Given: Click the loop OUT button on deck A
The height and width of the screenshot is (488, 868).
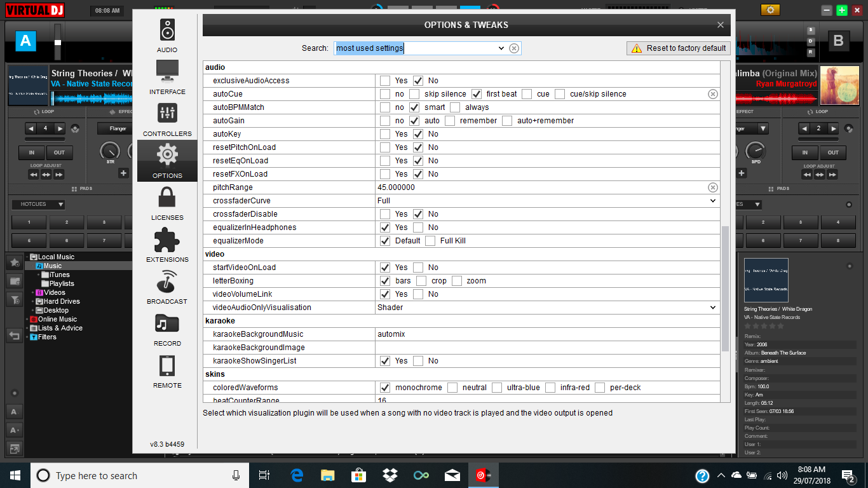Looking at the screenshot, I should coord(59,152).
